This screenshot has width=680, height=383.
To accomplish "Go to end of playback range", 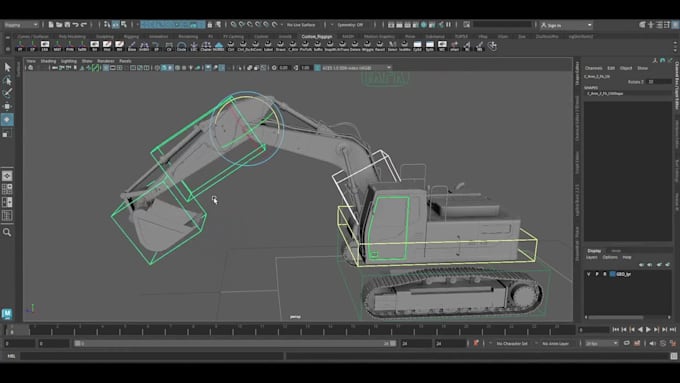I will 673,330.
